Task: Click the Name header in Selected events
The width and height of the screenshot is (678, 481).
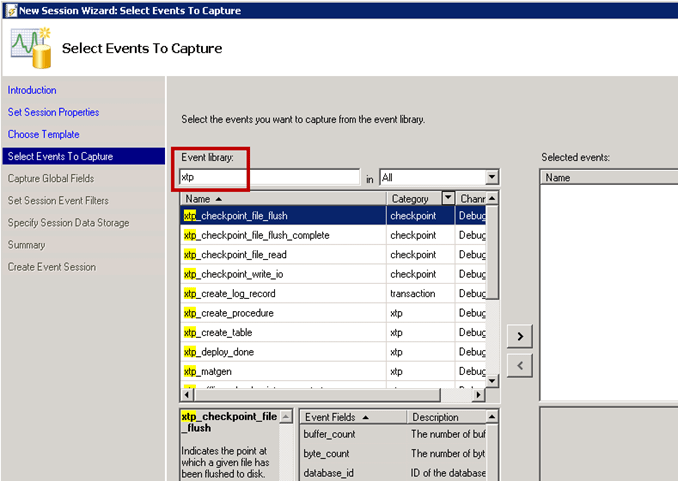Action: pyautogui.click(x=600, y=177)
